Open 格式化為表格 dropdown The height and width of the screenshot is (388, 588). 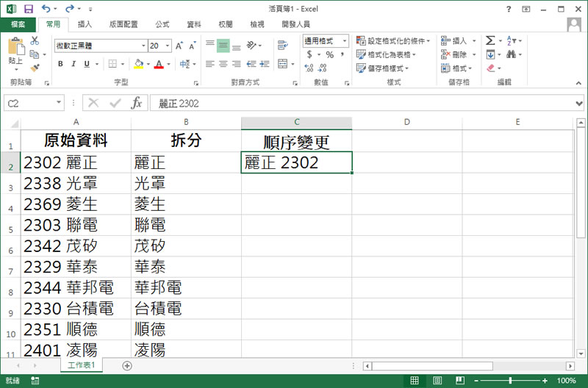point(386,54)
